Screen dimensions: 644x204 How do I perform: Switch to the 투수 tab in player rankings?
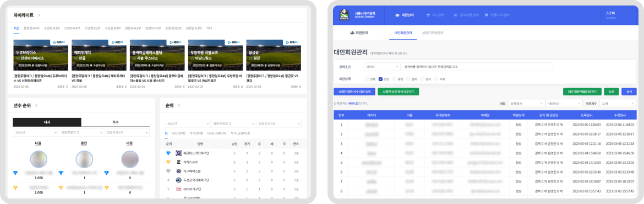(x=116, y=122)
